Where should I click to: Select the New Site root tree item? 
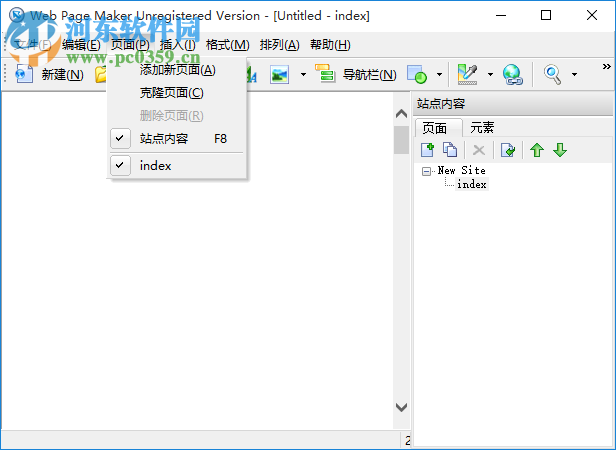462,171
